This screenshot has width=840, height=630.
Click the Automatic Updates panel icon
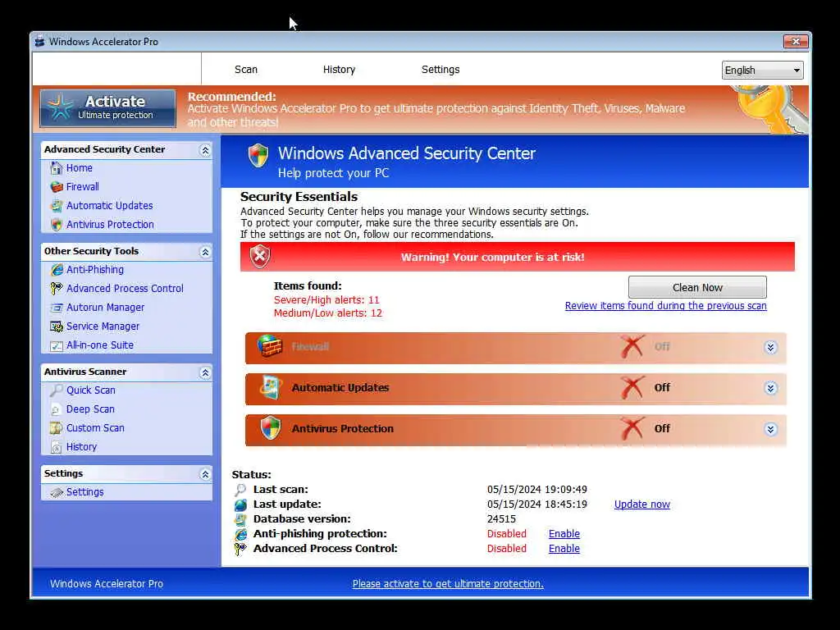tap(271, 387)
